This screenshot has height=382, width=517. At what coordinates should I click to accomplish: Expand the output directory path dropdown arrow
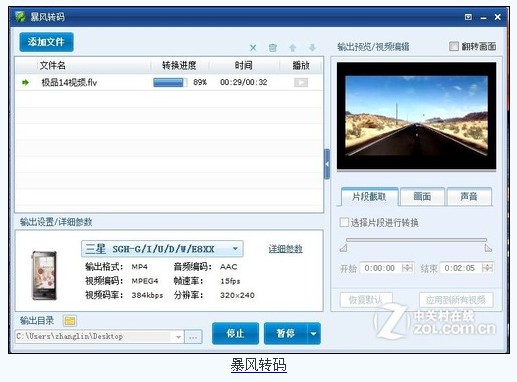click(178, 337)
